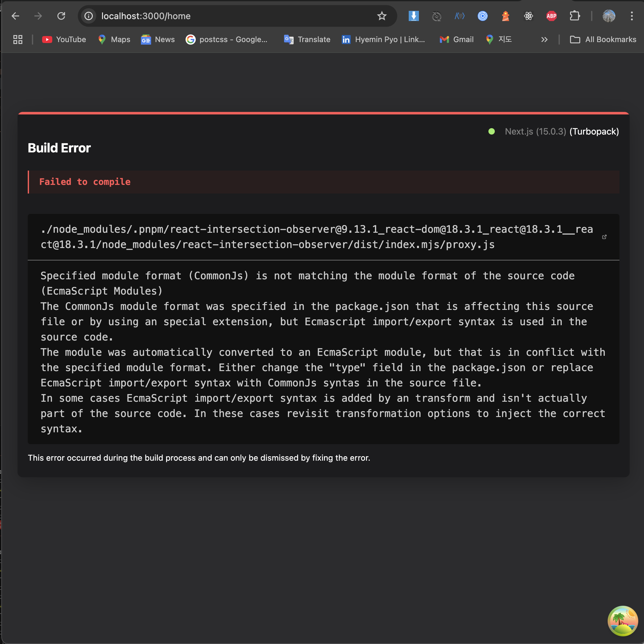Open the Translate bookmark

[307, 40]
